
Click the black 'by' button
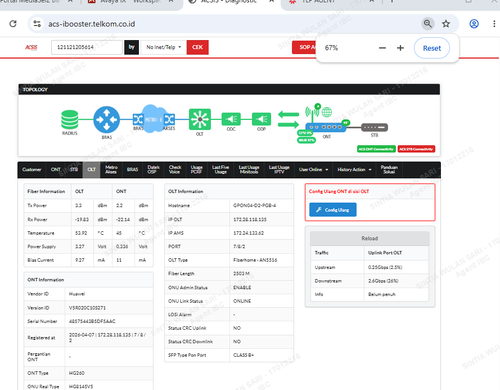(131, 47)
